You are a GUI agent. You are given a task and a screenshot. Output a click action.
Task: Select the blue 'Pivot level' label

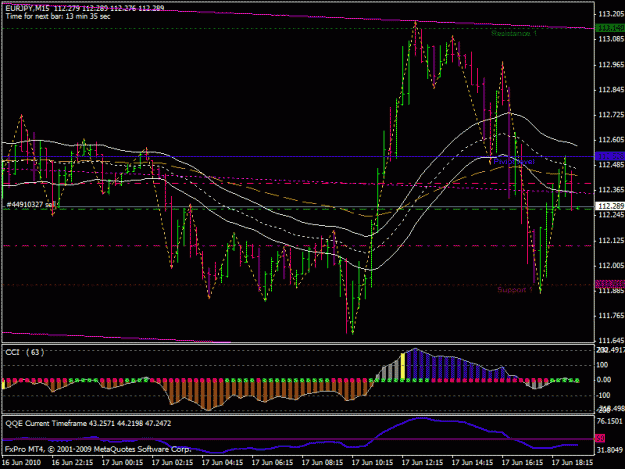(514, 162)
